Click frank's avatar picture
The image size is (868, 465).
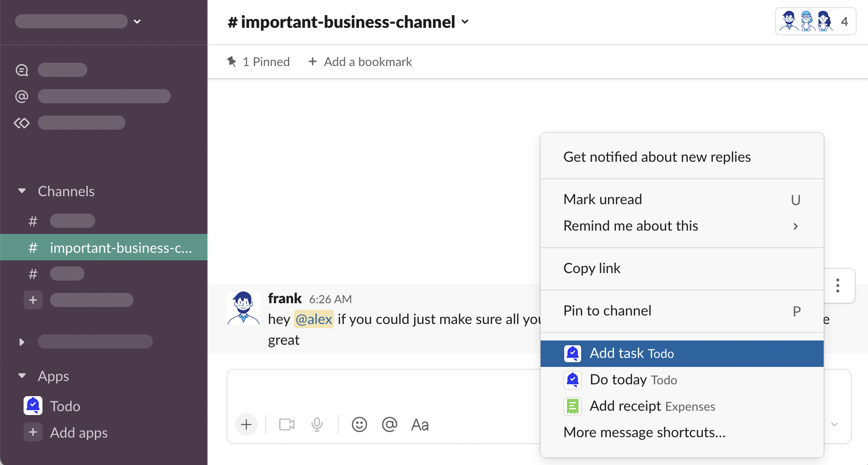pyautogui.click(x=243, y=308)
